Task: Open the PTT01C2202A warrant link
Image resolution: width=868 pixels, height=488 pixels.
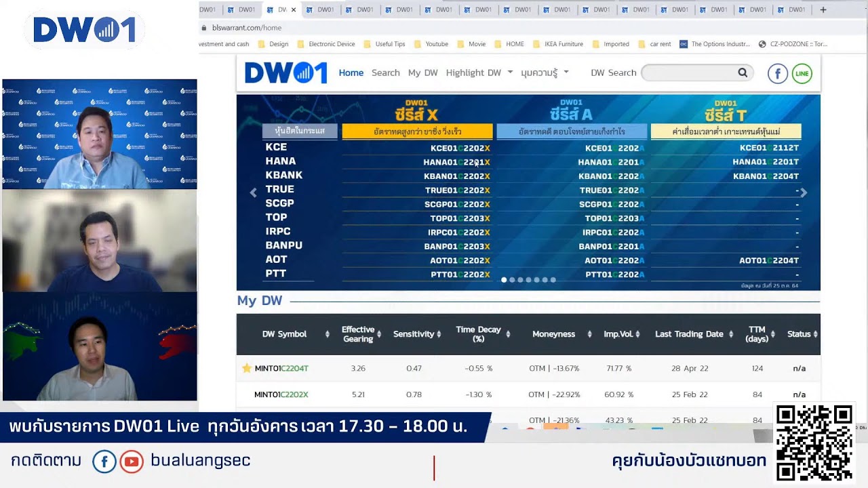Action: pyautogui.click(x=615, y=274)
